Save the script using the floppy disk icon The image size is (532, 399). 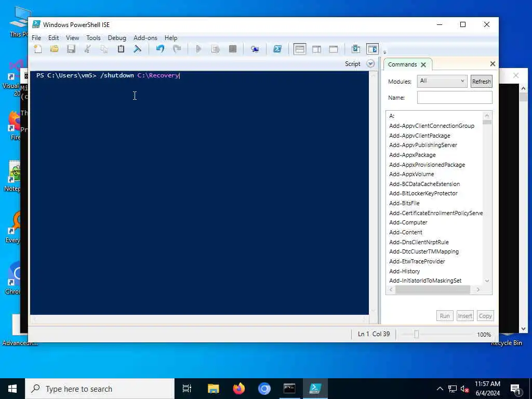coord(71,49)
